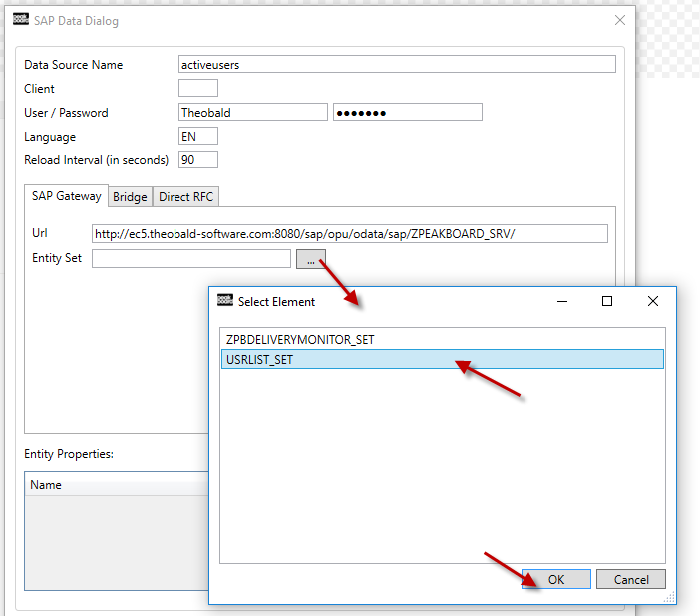Click the SAP Data Dialog title icon
Screen dimensions: 700x616
coord(21,19)
